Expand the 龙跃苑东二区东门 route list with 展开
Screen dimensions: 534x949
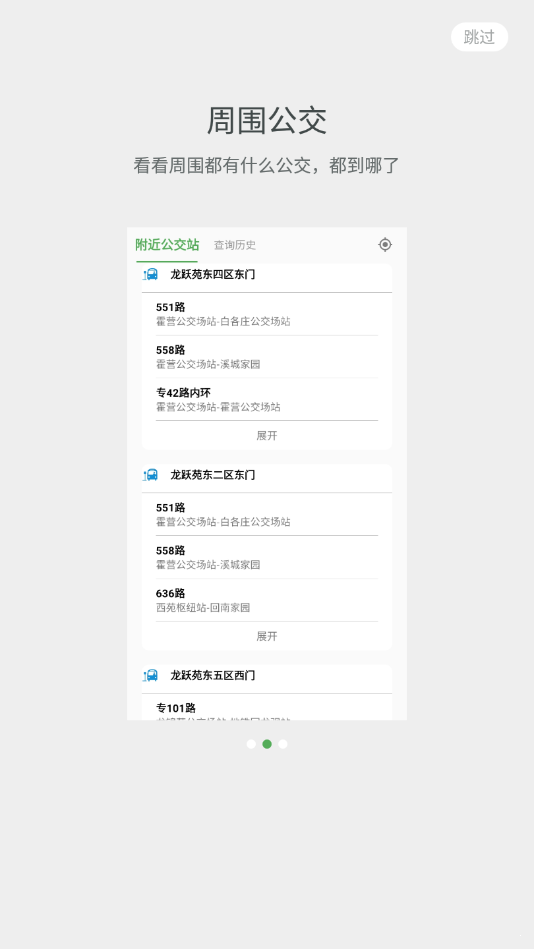point(266,636)
